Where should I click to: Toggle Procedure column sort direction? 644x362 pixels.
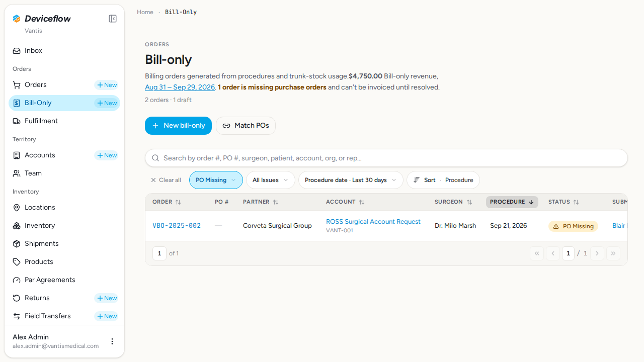point(512,202)
